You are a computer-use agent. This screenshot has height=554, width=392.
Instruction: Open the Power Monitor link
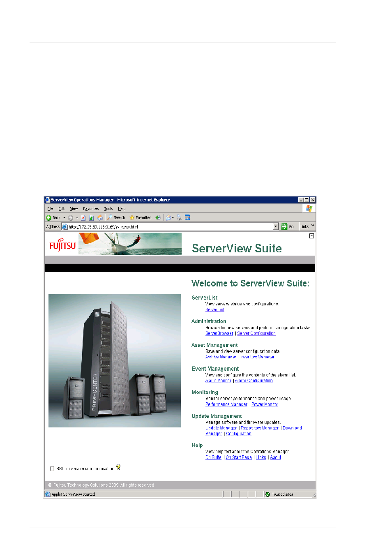click(x=265, y=404)
